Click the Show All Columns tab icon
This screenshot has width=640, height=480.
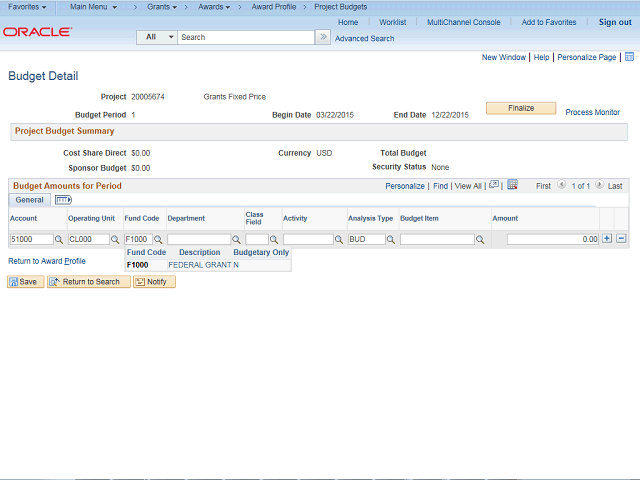click(63, 200)
